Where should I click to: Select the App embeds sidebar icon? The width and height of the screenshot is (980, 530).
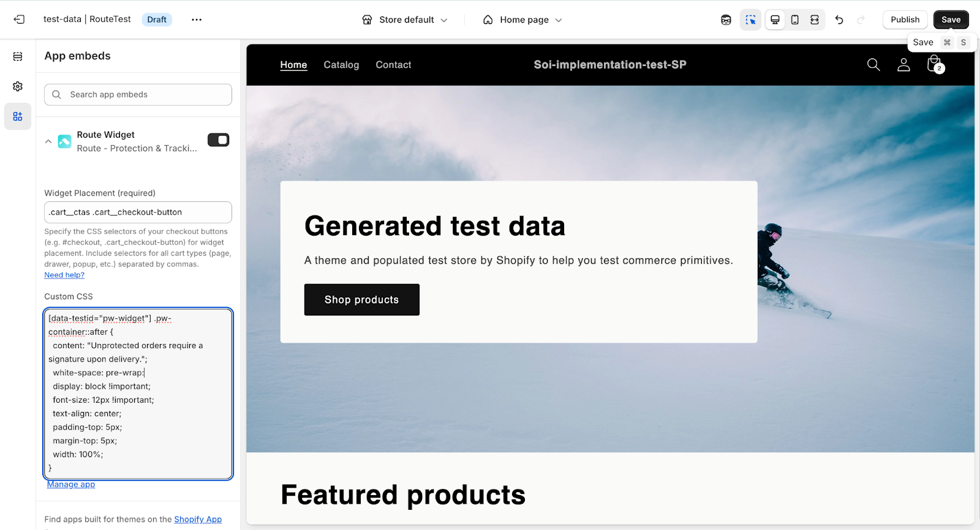point(18,116)
